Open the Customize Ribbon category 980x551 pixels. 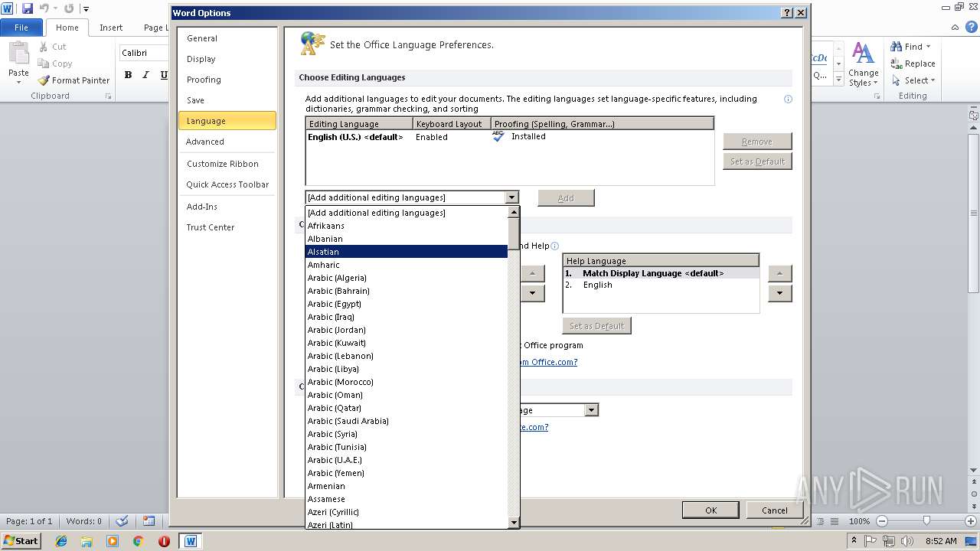[227, 164]
